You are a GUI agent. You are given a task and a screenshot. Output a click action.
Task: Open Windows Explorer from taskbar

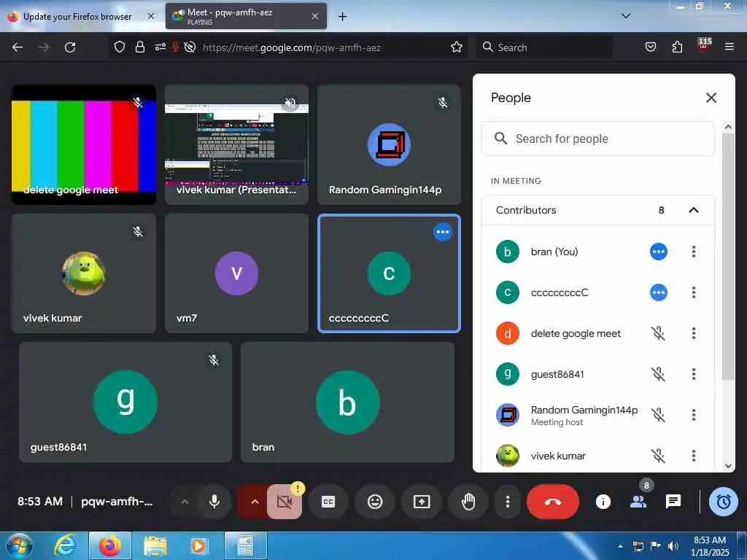[155, 545]
